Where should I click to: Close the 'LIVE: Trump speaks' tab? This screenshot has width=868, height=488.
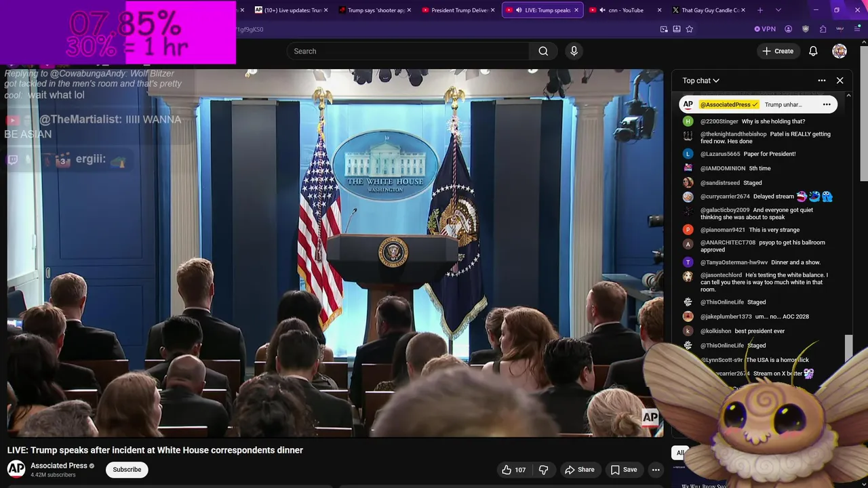click(x=576, y=10)
